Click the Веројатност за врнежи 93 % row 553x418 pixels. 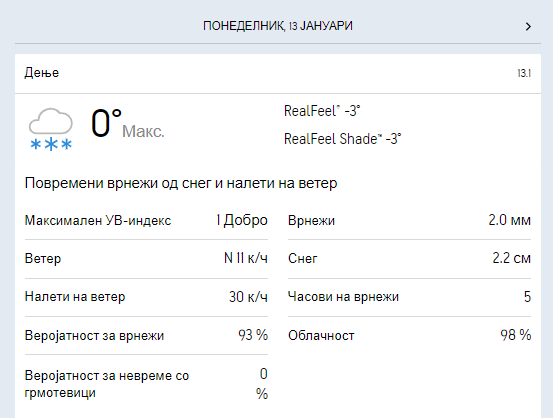[x=146, y=335]
